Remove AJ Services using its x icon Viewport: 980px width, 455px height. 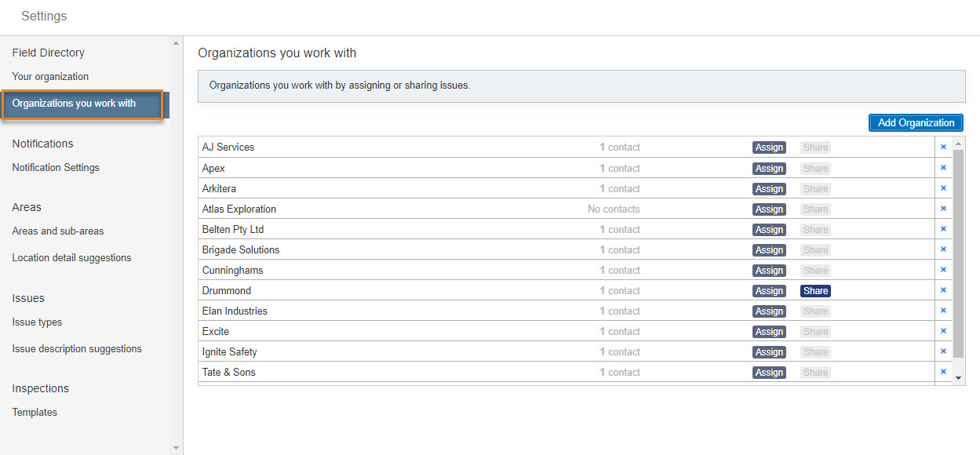tap(943, 147)
